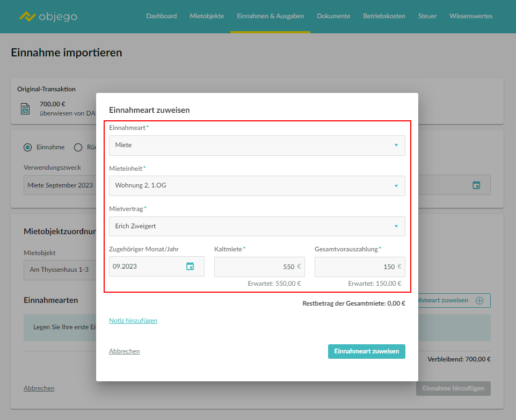Go to the Dashboard menu item
Screen dimensions: 516x420
pos(161,16)
